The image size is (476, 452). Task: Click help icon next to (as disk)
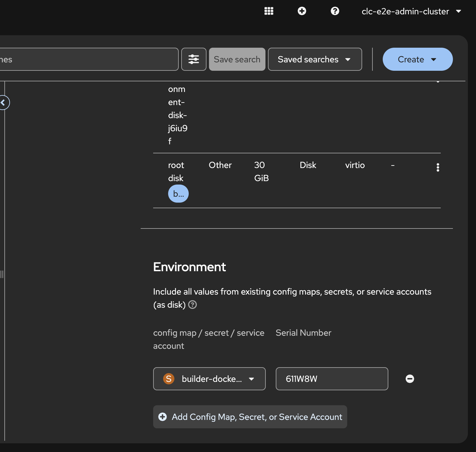[x=193, y=305]
